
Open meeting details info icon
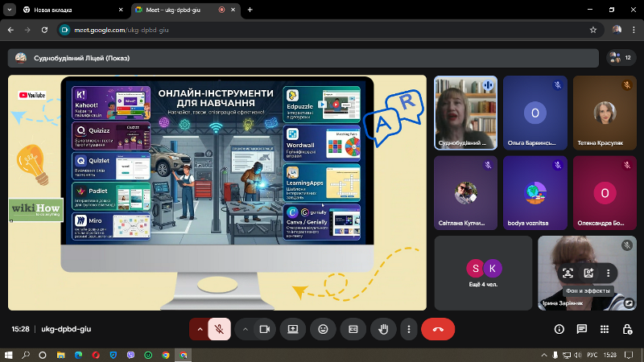pos(559,329)
